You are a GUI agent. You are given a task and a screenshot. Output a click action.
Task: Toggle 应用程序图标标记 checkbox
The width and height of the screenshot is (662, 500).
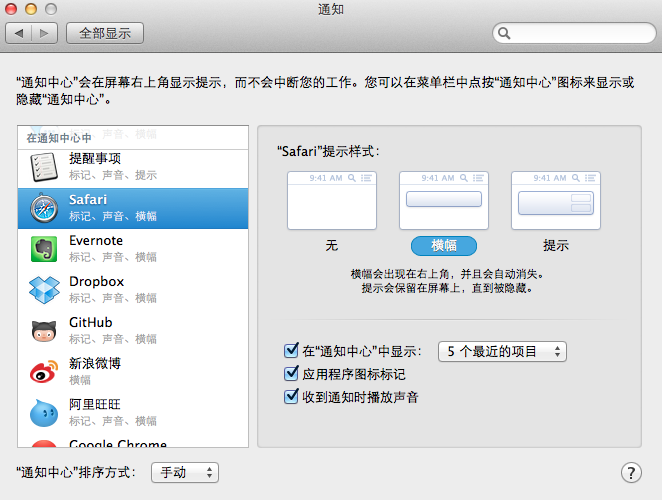tap(291, 374)
